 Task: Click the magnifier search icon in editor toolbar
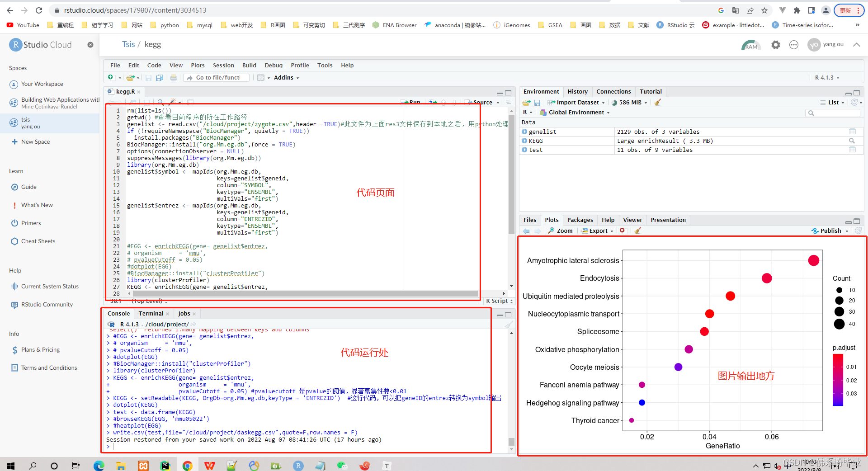coord(160,102)
